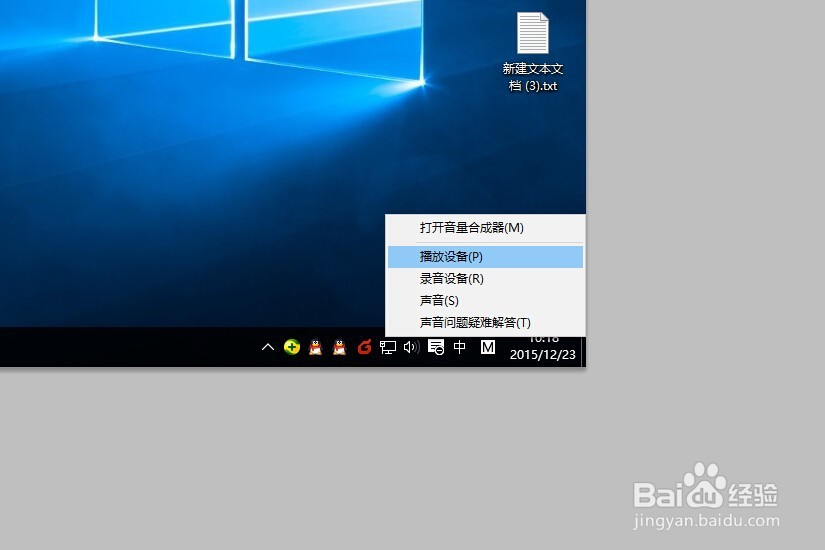Choose 录音设备(R) in the menu

coord(485,278)
